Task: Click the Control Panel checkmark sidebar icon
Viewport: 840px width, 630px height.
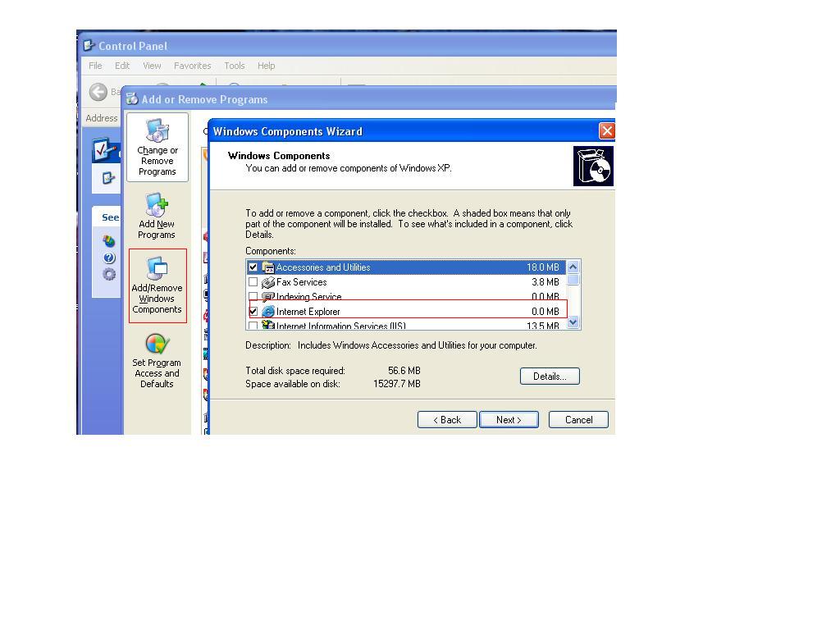Action: (x=104, y=151)
